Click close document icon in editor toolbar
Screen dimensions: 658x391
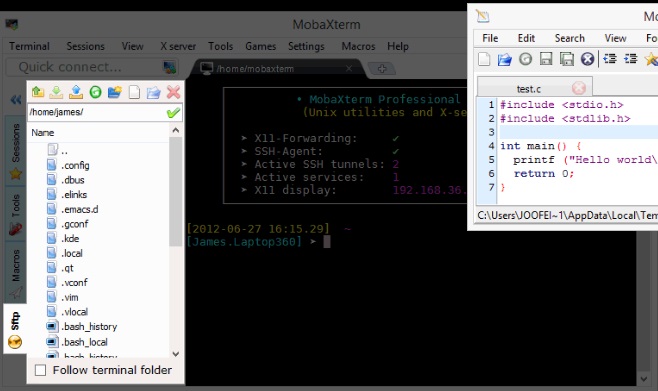point(587,59)
